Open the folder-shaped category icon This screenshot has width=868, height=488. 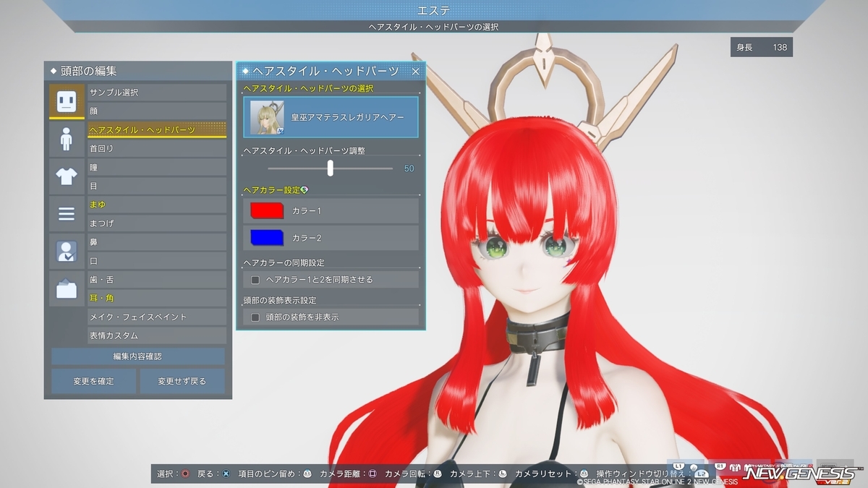tap(67, 289)
